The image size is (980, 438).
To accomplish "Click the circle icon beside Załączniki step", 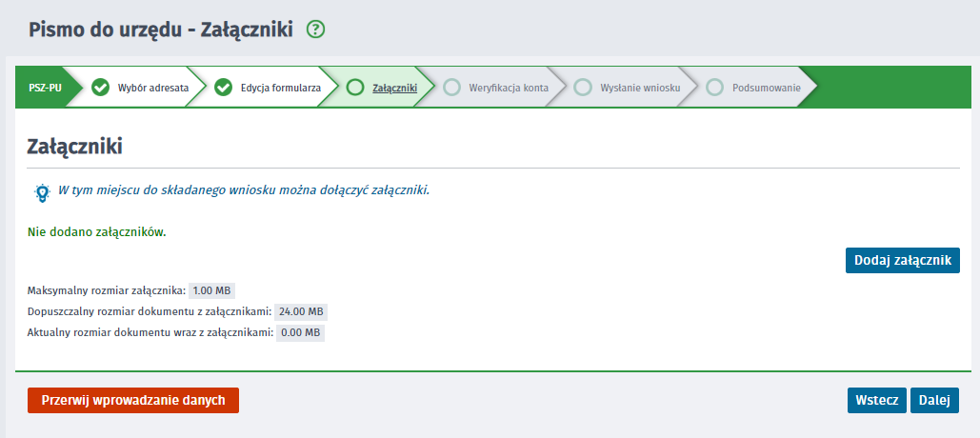I will [x=355, y=88].
